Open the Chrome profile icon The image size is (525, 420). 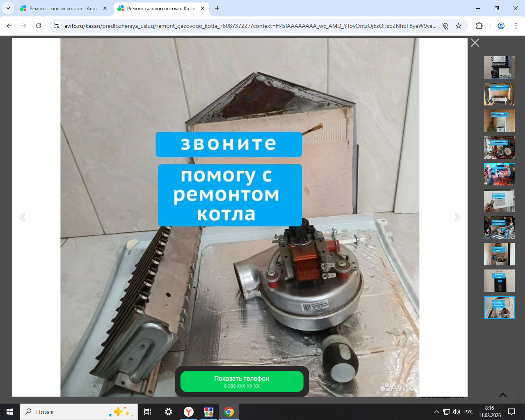501,26
